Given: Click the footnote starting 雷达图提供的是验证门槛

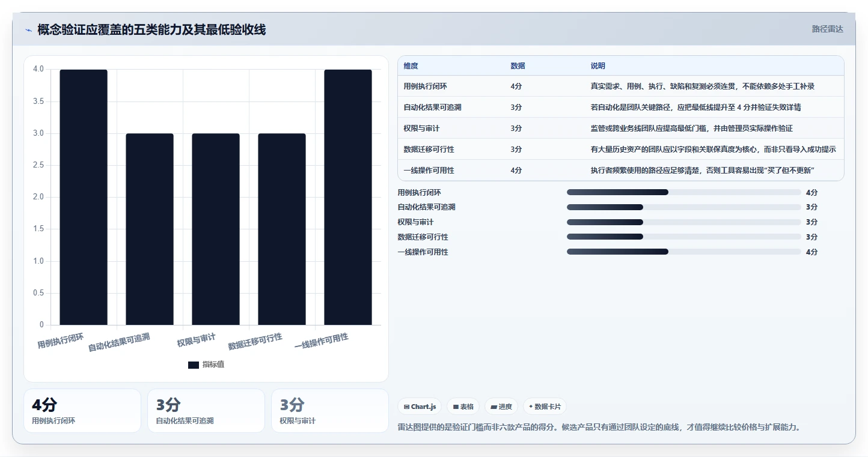Looking at the screenshot, I should (x=599, y=428).
